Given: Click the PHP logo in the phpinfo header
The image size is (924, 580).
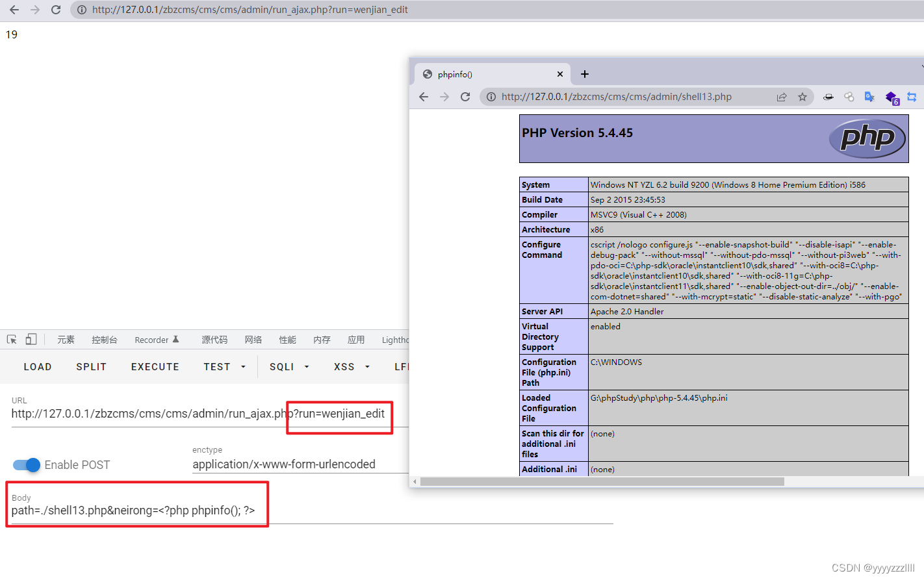Looking at the screenshot, I should click(x=867, y=138).
